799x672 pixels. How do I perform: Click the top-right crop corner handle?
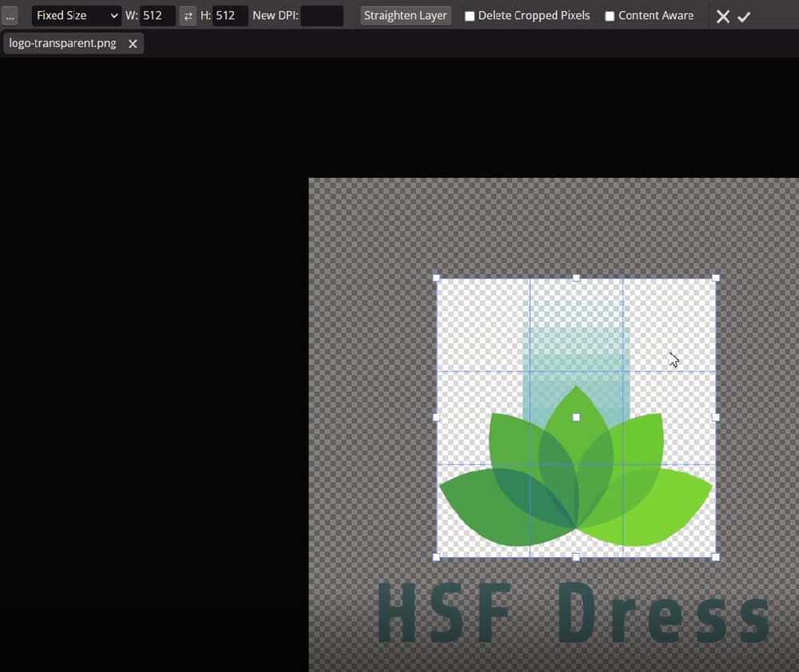[x=715, y=278]
